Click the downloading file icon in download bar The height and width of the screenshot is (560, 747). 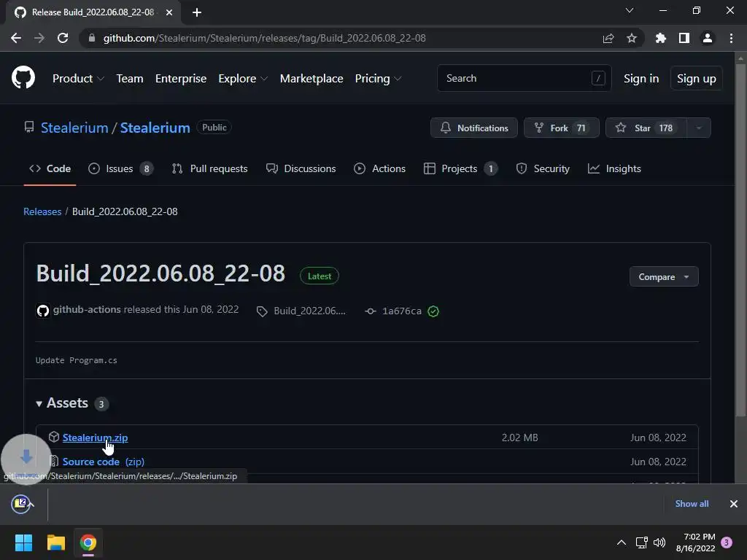pos(20,503)
